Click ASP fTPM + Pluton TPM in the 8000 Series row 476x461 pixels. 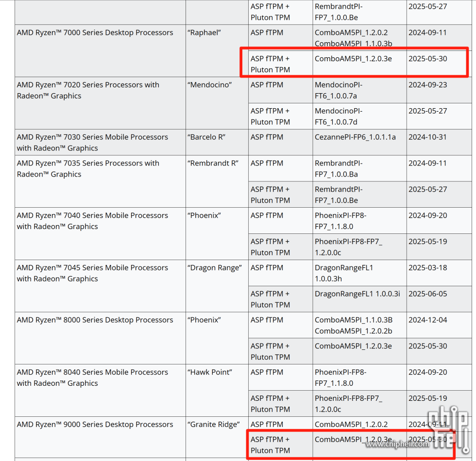coord(281,351)
